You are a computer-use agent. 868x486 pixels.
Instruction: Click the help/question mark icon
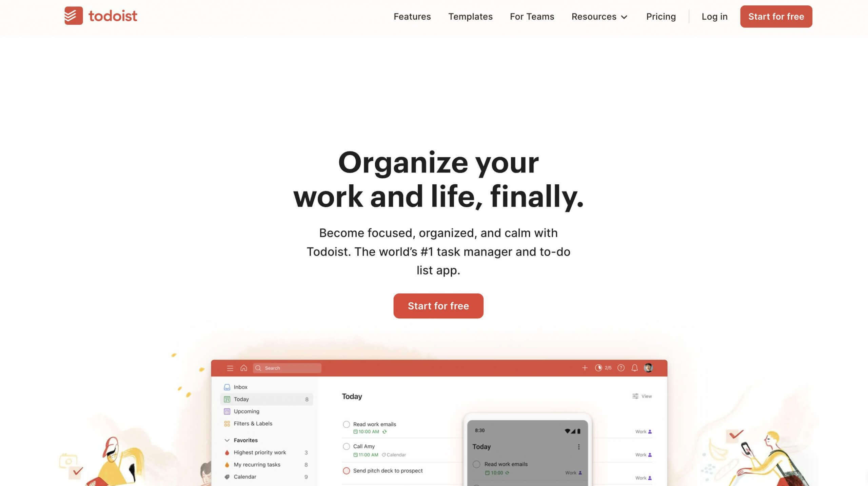tap(621, 368)
